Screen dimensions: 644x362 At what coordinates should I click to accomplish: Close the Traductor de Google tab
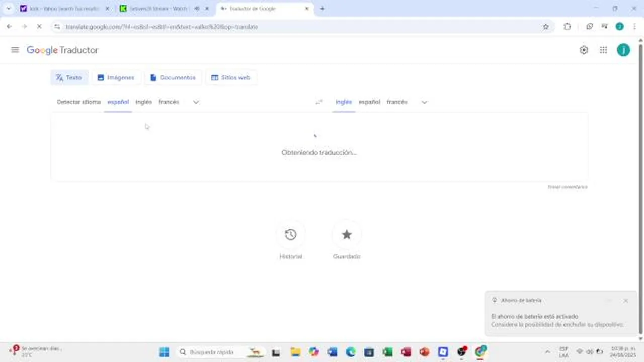[x=307, y=9]
